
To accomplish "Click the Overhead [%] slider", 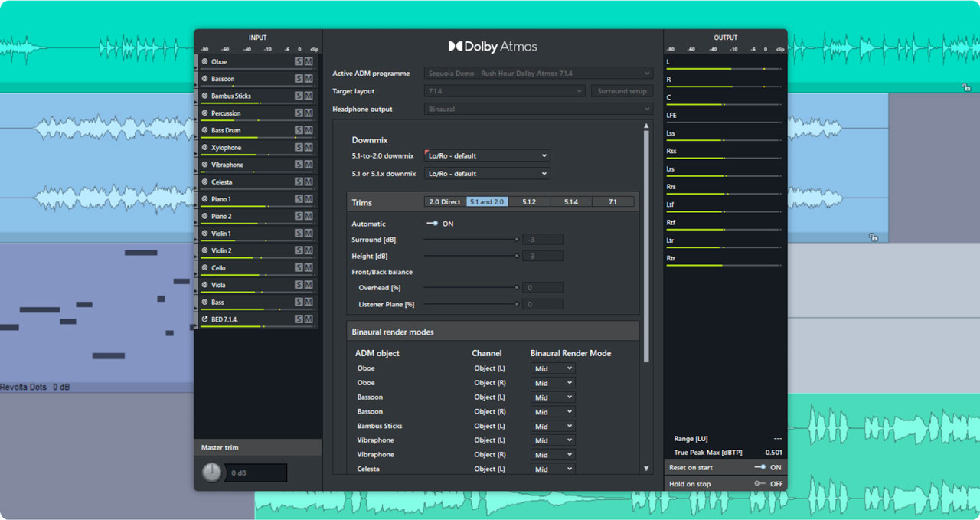I will pos(472,288).
